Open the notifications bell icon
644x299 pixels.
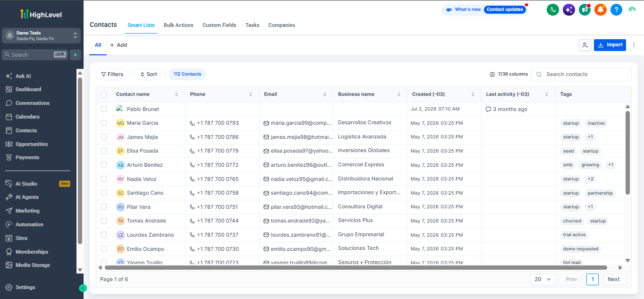(x=601, y=9)
